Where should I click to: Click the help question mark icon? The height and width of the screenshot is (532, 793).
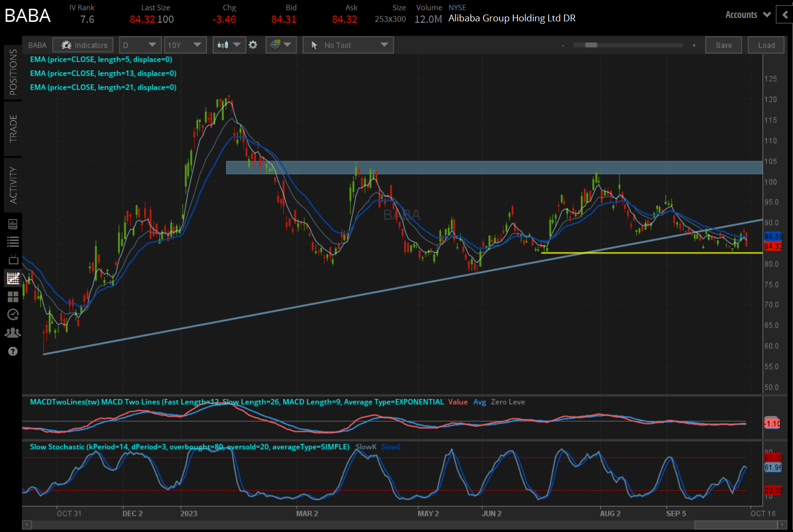click(13, 351)
